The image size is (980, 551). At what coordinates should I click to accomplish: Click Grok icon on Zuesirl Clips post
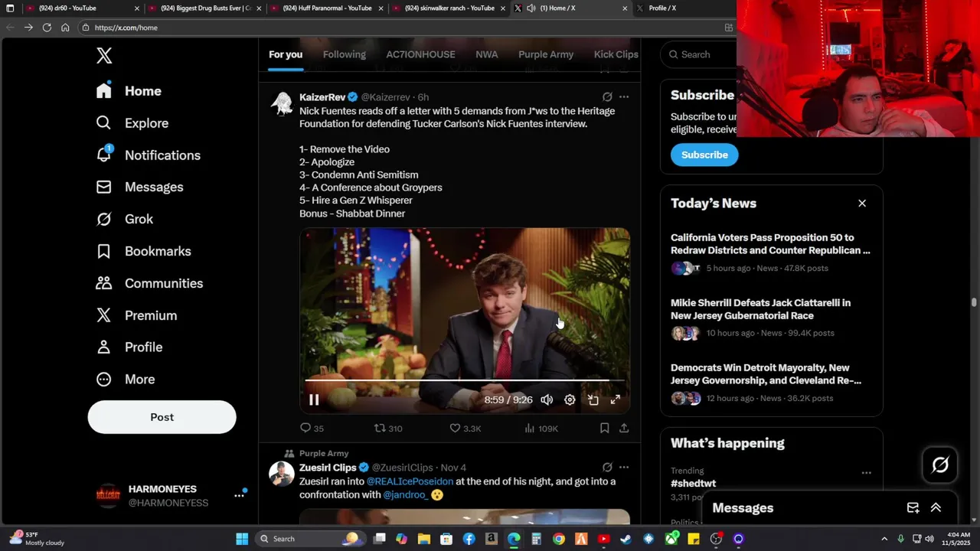(607, 467)
